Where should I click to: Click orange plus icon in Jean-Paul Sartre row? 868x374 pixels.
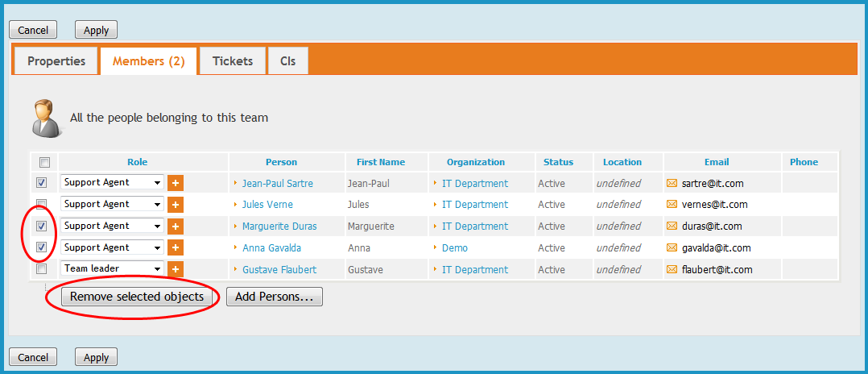(x=176, y=183)
